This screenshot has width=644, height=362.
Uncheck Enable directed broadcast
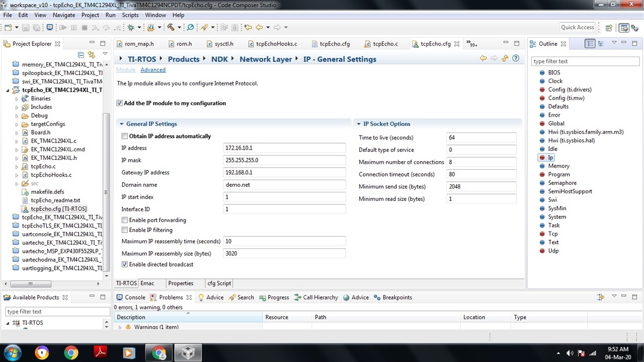[125, 265]
